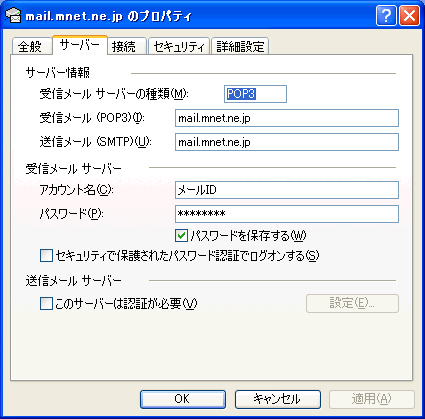Image resolution: width=425 pixels, height=419 pixels.
Task: Open the 詳細設定 tab
Action: tap(240, 46)
